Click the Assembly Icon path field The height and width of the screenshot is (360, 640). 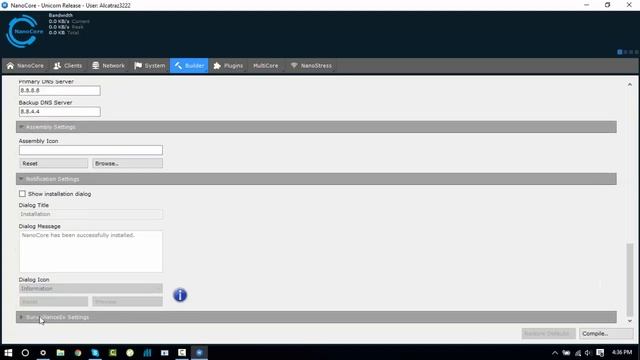tap(91, 150)
